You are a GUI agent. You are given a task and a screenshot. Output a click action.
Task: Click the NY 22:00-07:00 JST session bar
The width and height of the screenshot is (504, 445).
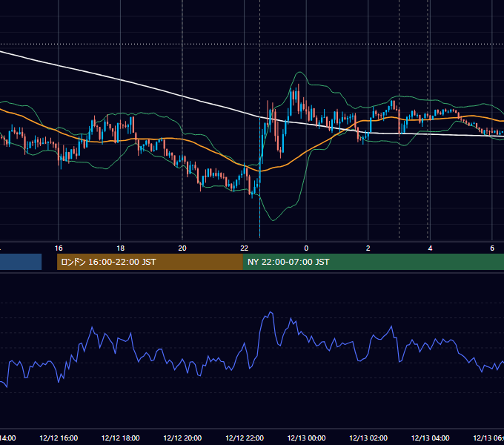coord(373,262)
